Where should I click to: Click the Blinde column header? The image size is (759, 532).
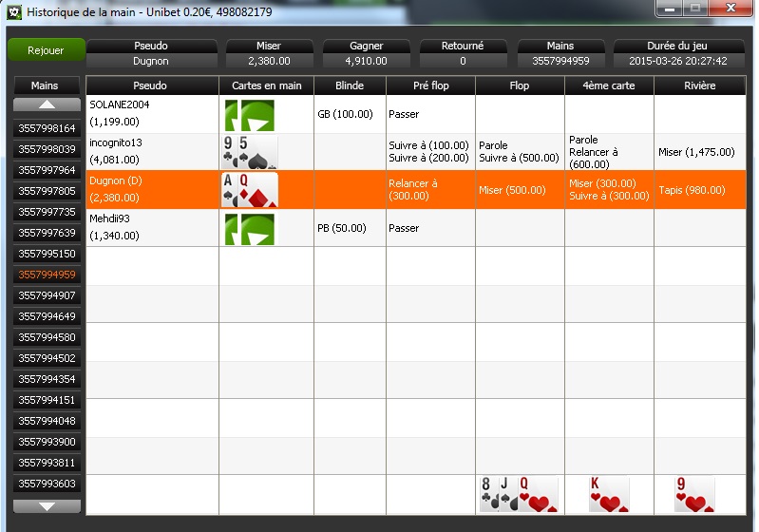point(350,85)
